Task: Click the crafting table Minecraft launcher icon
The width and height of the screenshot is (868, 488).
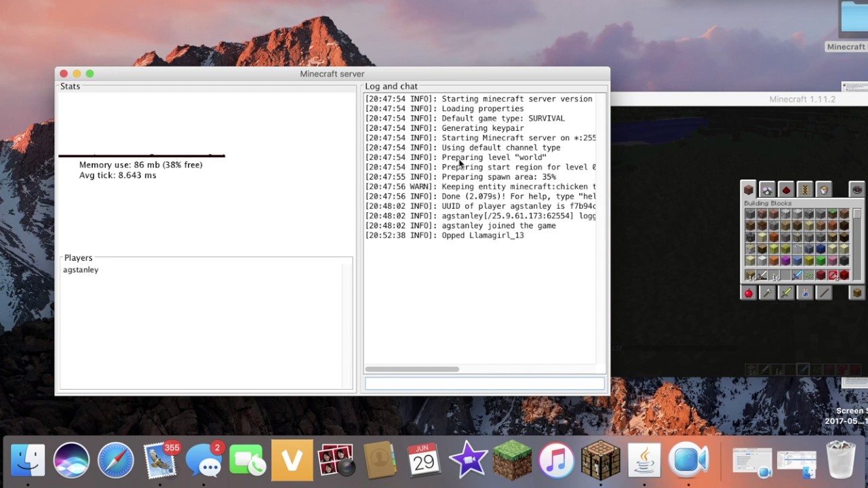Action: [x=600, y=460]
